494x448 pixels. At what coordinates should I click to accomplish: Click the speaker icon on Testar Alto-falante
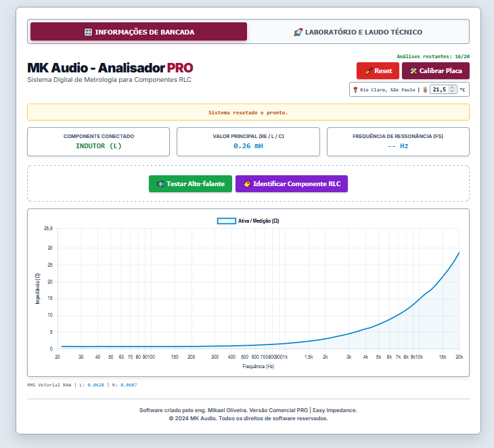[x=160, y=183]
